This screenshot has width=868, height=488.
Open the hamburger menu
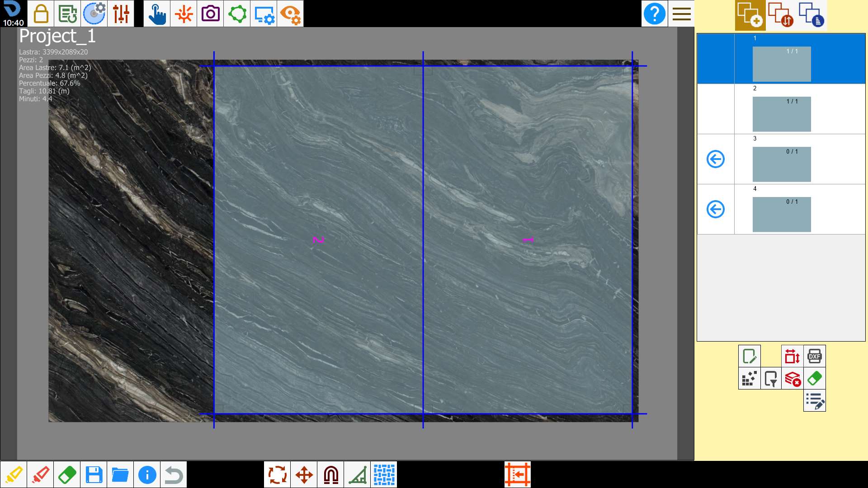point(681,14)
